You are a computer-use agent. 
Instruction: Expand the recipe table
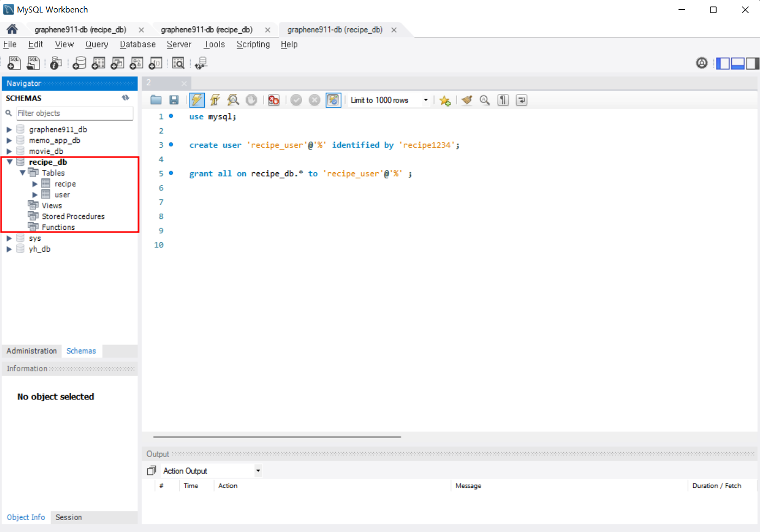pyautogui.click(x=35, y=184)
